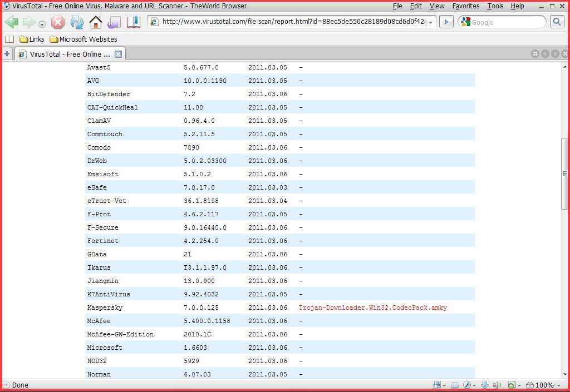
Task: Open the View menu
Action: point(437,6)
